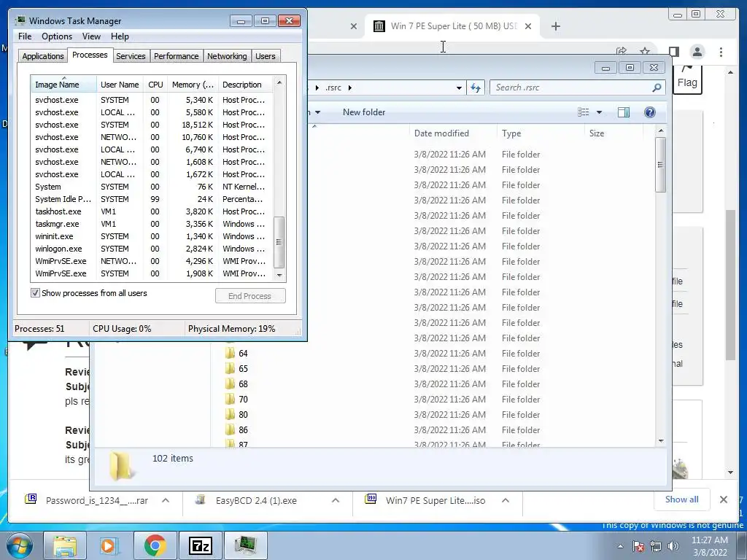Viewport: 747px width, 560px height.
Task: Click the Chrome profile avatar icon
Action: pos(697,52)
